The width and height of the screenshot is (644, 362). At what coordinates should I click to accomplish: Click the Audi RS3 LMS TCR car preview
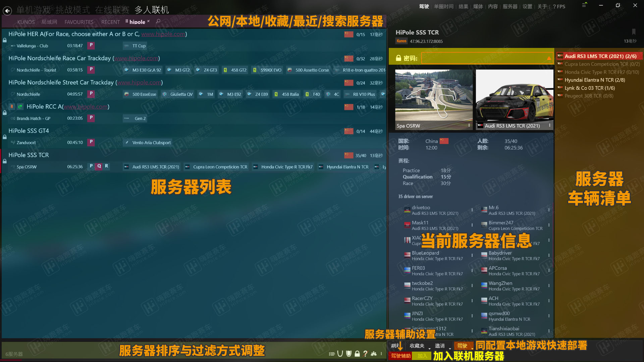pyautogui.click(x=515, y=100)
